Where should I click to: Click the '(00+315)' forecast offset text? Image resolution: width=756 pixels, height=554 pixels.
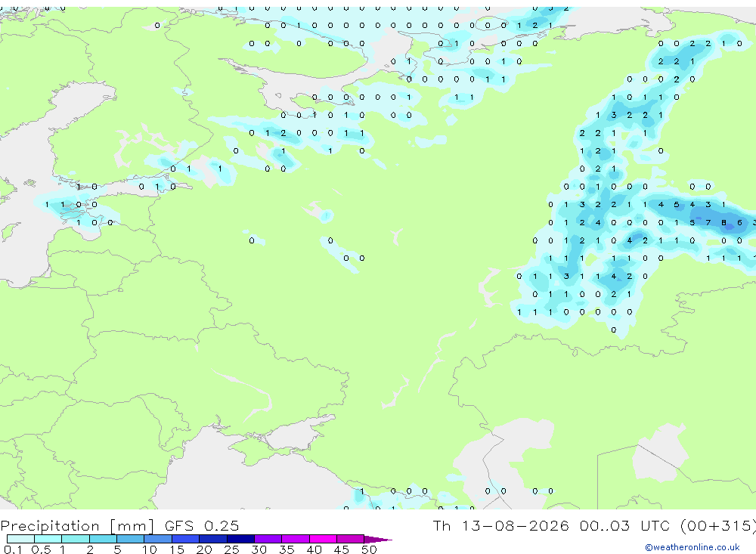718,526
